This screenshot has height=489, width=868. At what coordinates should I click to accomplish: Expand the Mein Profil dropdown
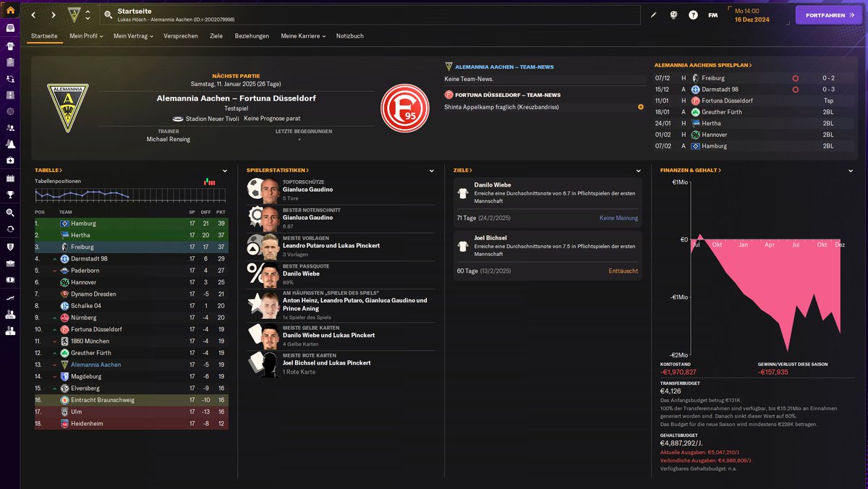pyautogui.click(x=86, y=35)
